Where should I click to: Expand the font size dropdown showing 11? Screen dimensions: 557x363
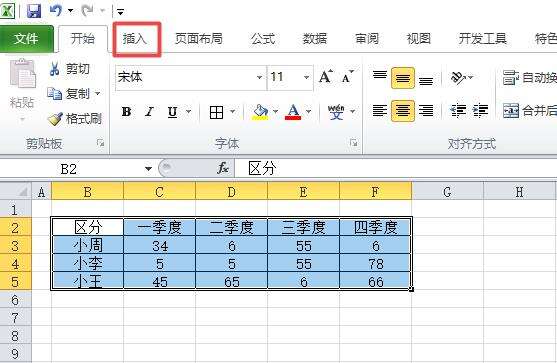tap(306, 77)
